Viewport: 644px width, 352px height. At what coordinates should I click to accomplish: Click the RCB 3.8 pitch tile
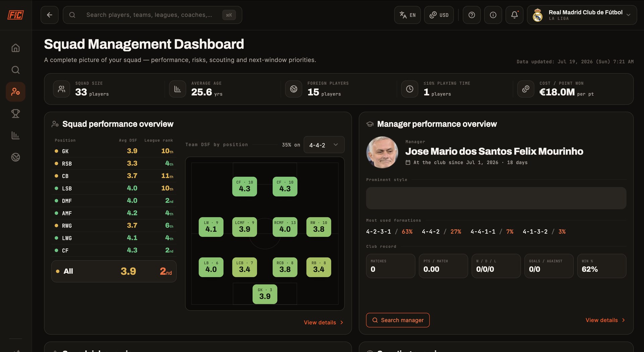pyautogui.click(x=285, y=267)
